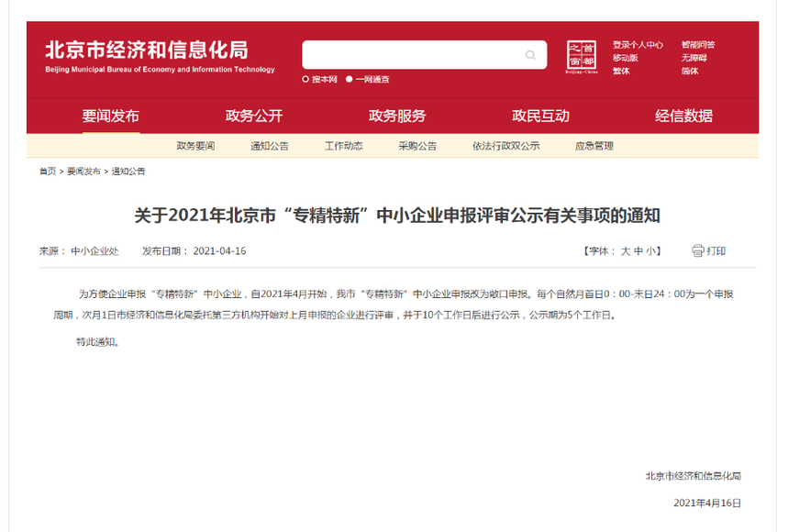Click the 特此通知 closing line

click(98, 342)
